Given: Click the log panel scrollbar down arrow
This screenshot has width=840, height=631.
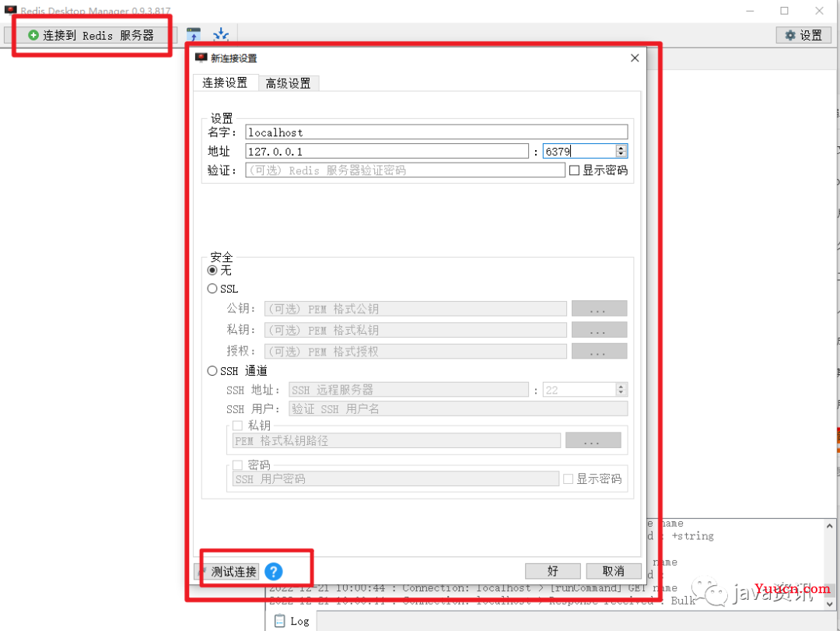Looking at the screenshot, I should point(829,604).
